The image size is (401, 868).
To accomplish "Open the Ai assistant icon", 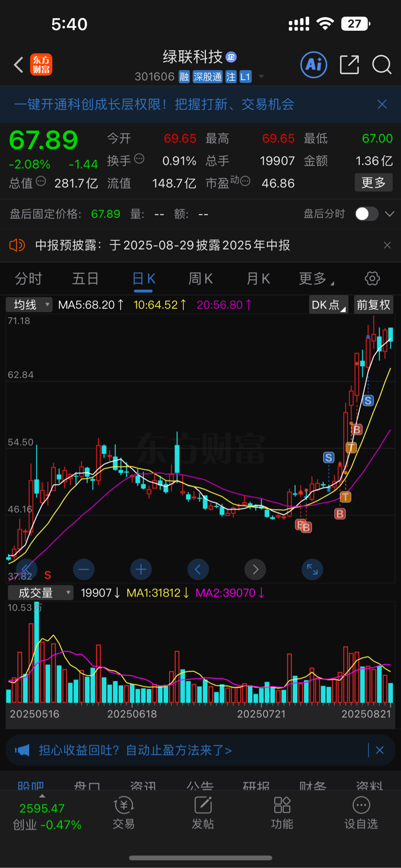I will [314, 65].
